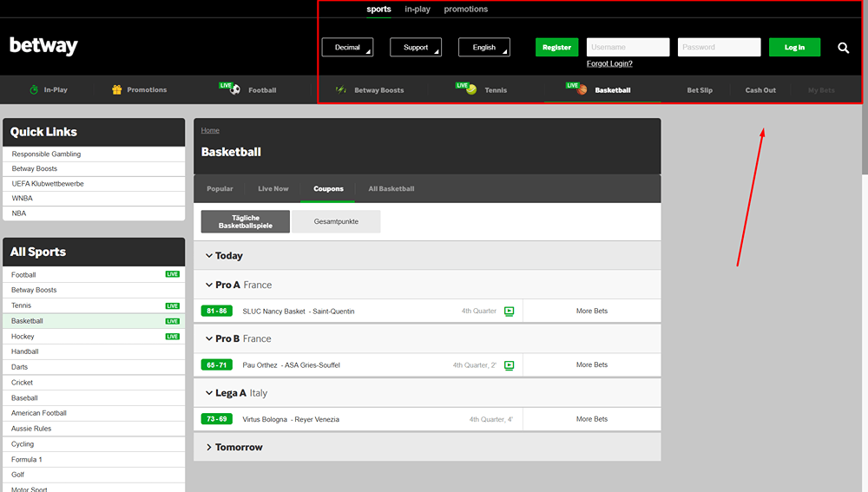The width and height of the screenshot is (868, 492).
Task: Open NBA quick link
Action: coord(94,213)
